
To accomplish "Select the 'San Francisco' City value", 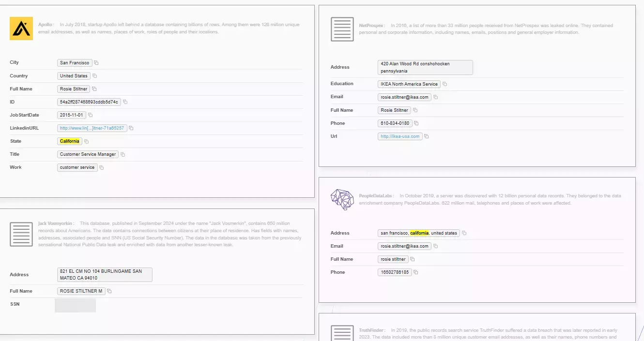I will (75, 63).
